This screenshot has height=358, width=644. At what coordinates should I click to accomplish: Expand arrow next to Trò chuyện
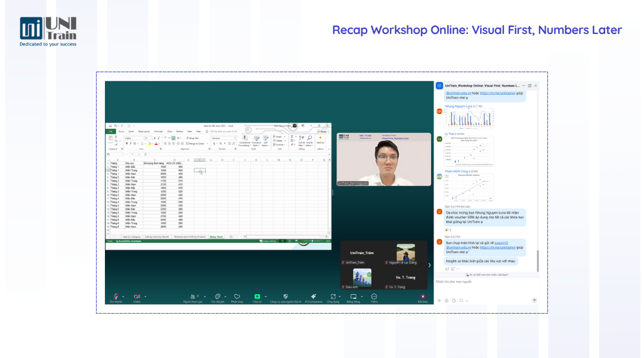(x=225, y=297)
